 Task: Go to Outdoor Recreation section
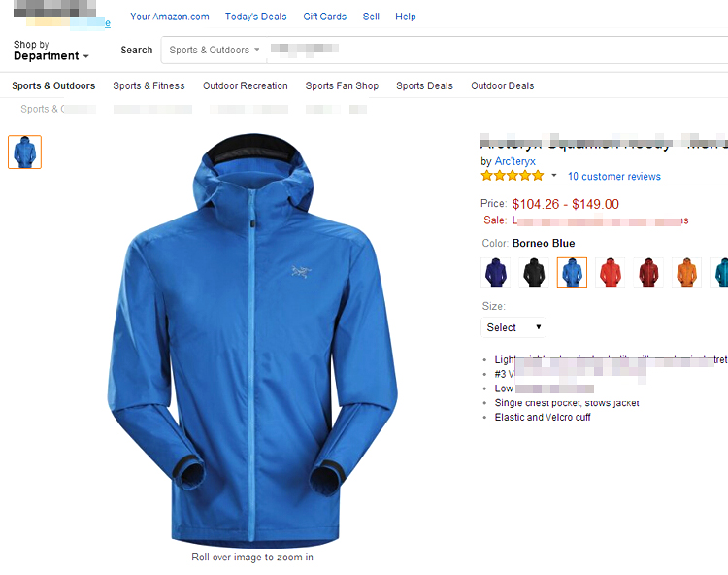click(x=246, y=85)
